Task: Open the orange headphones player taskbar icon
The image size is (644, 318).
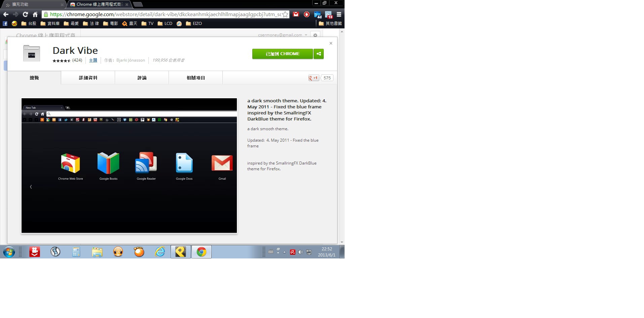Action: (118, 252)
